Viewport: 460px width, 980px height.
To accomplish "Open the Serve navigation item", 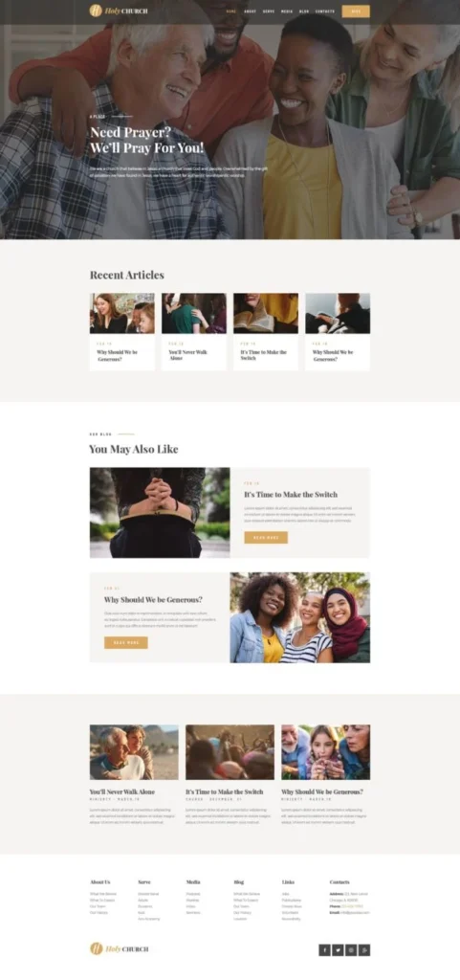I will coord(269,11).
